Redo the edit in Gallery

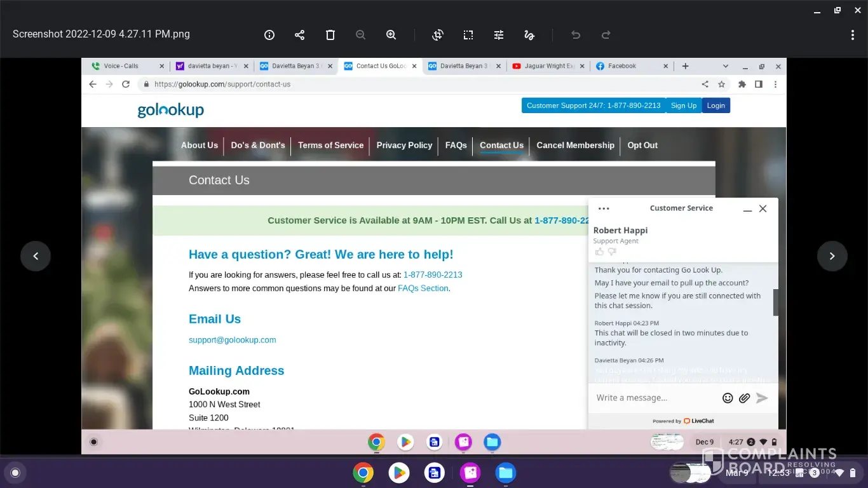coord(606,35)
